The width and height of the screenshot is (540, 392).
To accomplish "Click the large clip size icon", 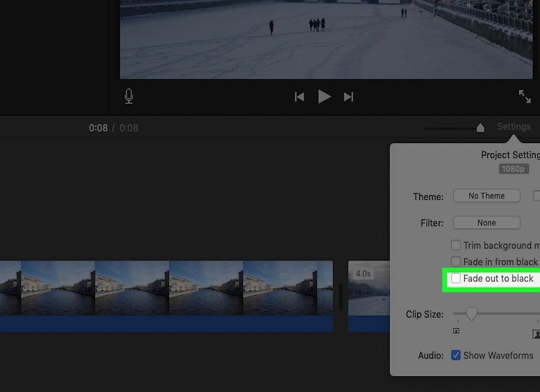I will 536,333.
